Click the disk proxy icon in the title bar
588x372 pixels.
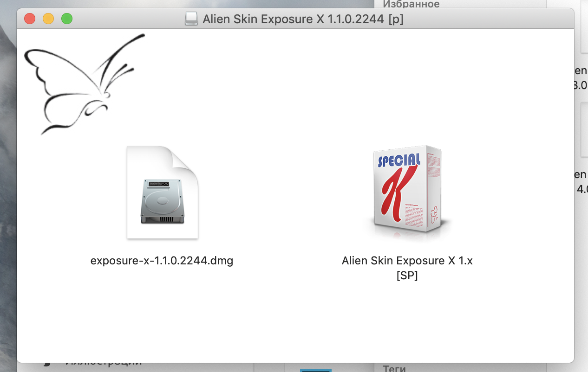[191, 19]
